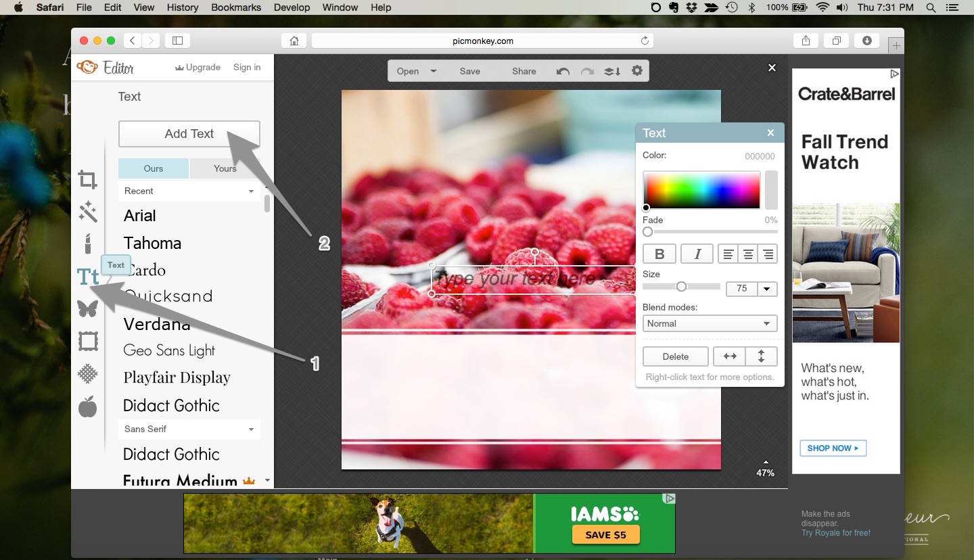Click the font list scrollbar

pos(267,204)
